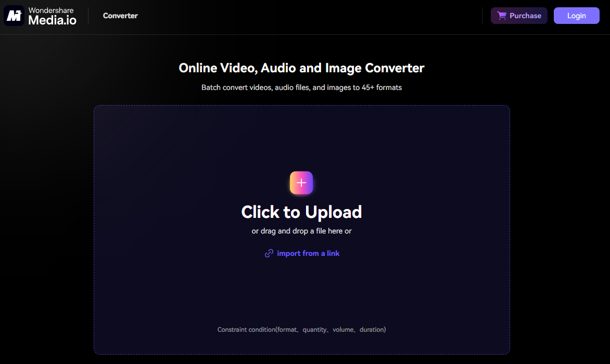
Task: Click the chain-link icon beside import from a link
Action: pyautogui.click(x=269, y=253)
